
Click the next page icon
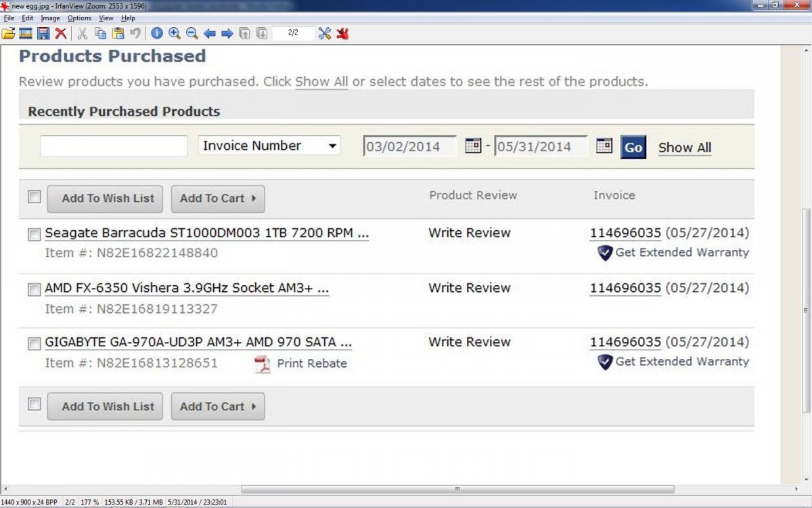point(263,33)
